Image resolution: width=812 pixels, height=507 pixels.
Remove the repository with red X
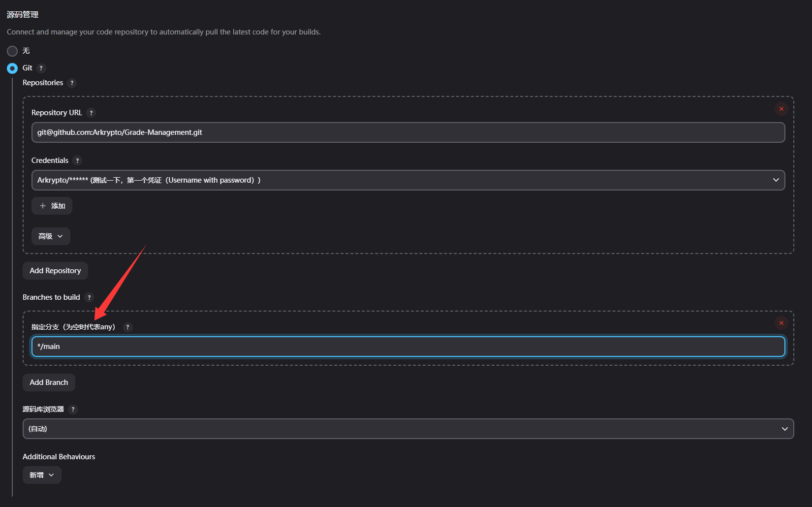point(781,109)
